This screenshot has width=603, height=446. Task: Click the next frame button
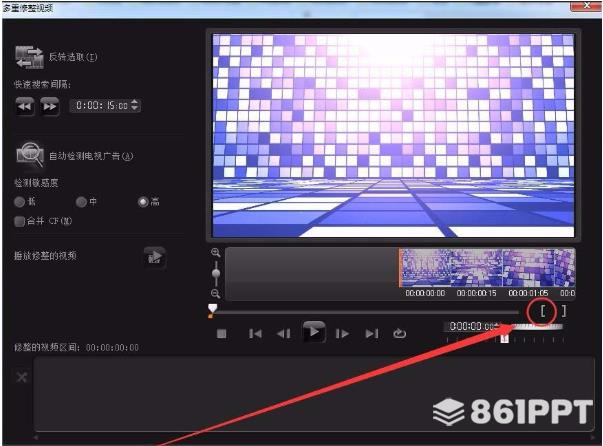click(342, 333)
